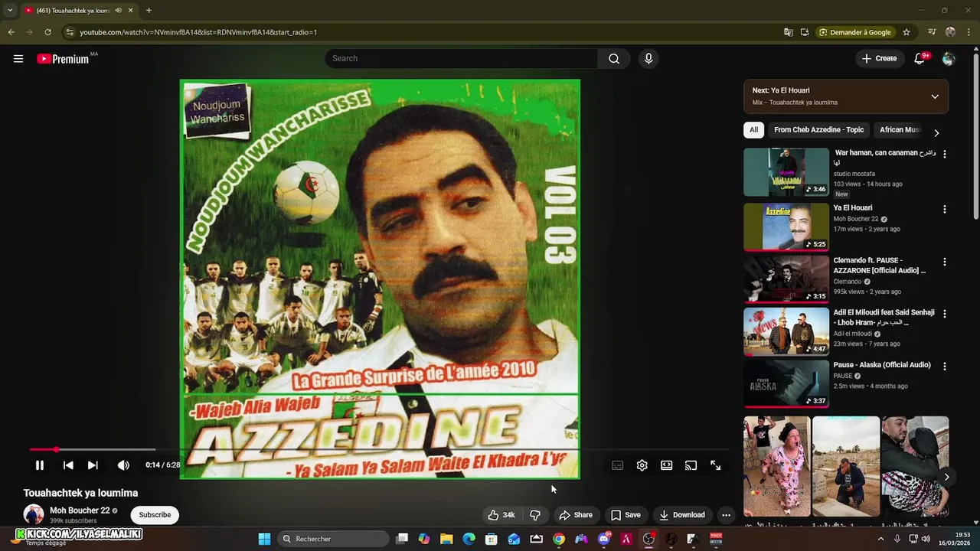Click Demander à Google lens button

pyautogui.click(x=855, y=32)
